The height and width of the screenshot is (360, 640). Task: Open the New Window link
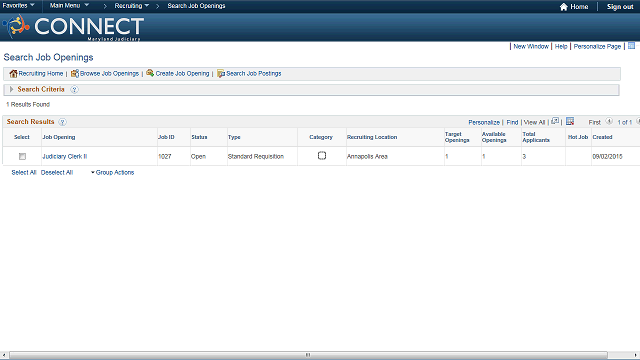[531, 47]
